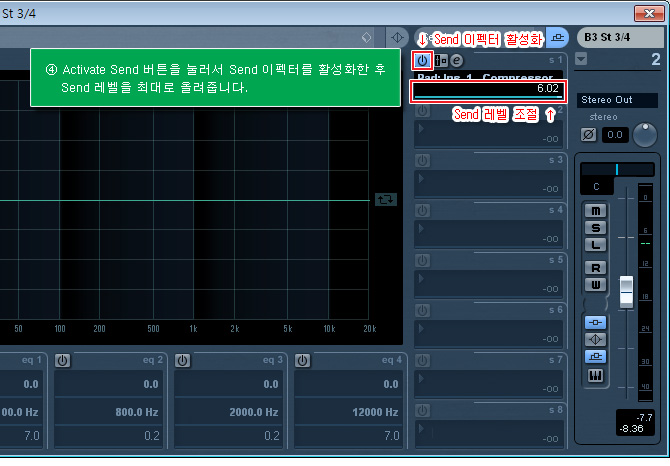Click the EQ reset arrows icon

[386, 199]
